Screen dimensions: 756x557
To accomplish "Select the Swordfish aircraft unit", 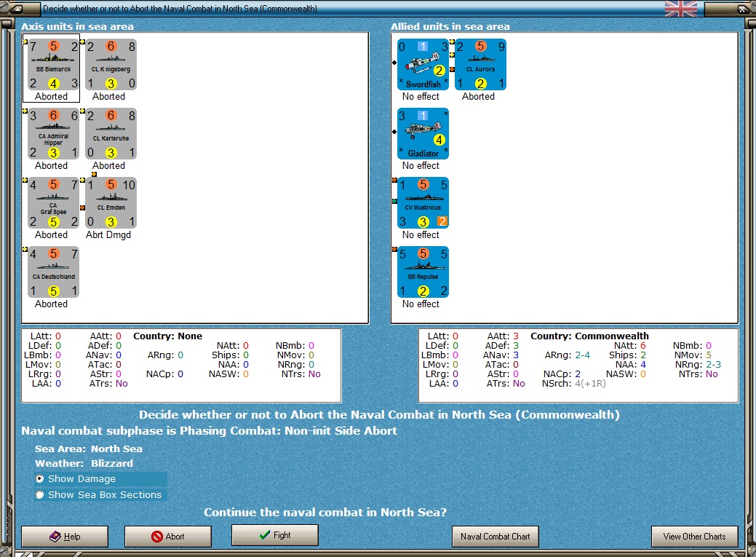I will click(x=423, y=65).
